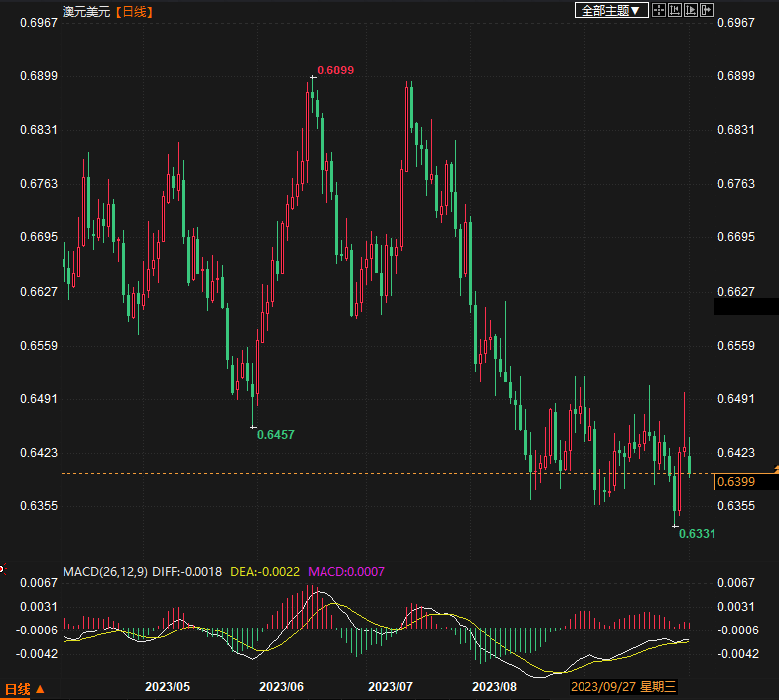The height and width of the screenshot is (700, 779).
Task: Click the 0.6331 low price marker
Action: (x=697, y=534)
